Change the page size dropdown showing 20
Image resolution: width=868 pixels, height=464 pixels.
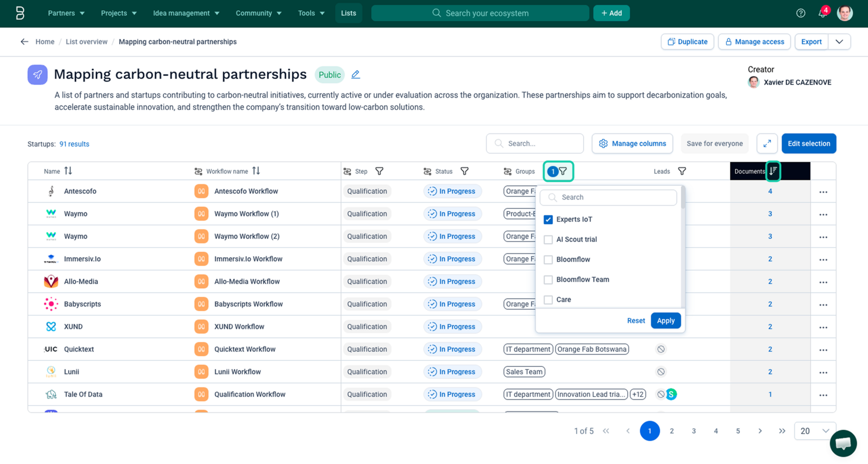815,431
